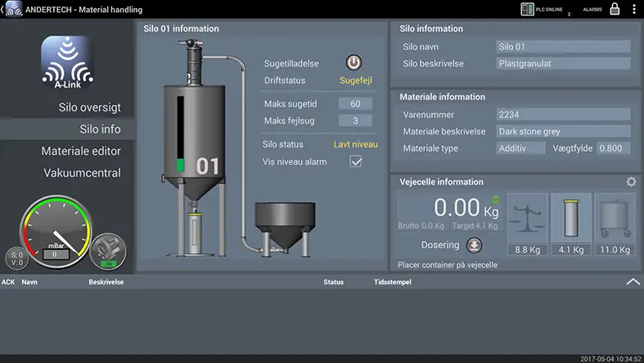Viewport: 644px width, 363px height.
Task: Click the padlock icon in top bar
Action: [614, 9]
